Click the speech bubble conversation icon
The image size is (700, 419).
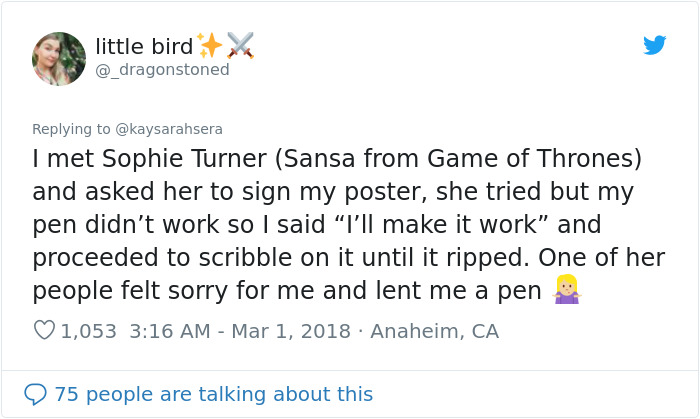pyautogui.click(x=35, y=394)
